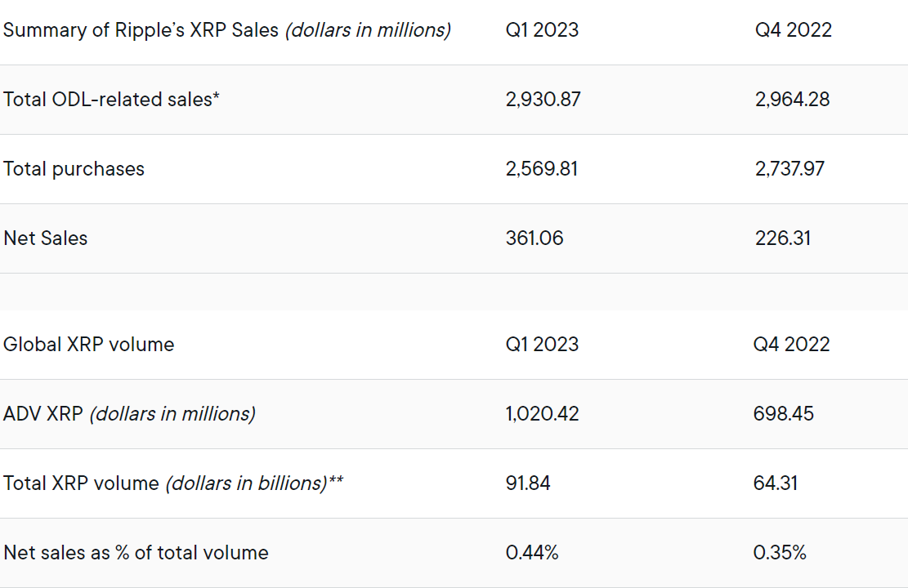Select the 698.45 ADV value

(783, 414)
